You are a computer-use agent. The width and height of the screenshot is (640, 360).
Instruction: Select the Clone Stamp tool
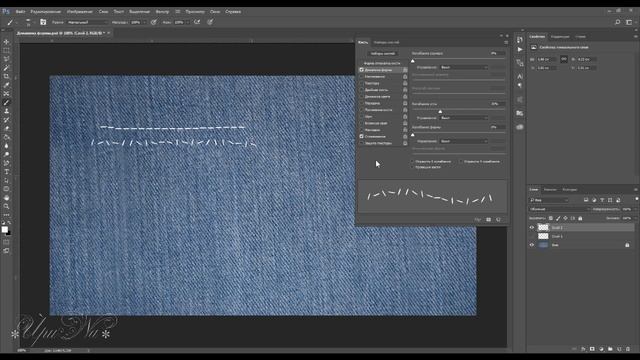point(6,111)
